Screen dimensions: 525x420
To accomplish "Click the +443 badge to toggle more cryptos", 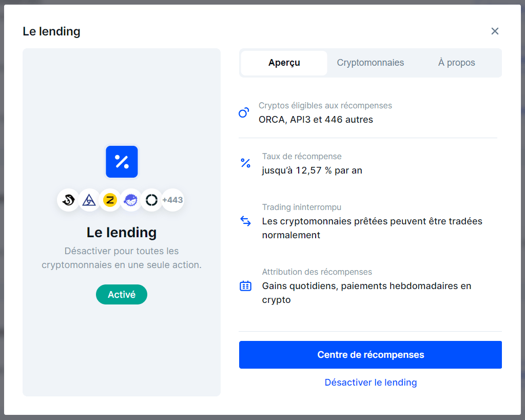I will click(x=172, y=200).
